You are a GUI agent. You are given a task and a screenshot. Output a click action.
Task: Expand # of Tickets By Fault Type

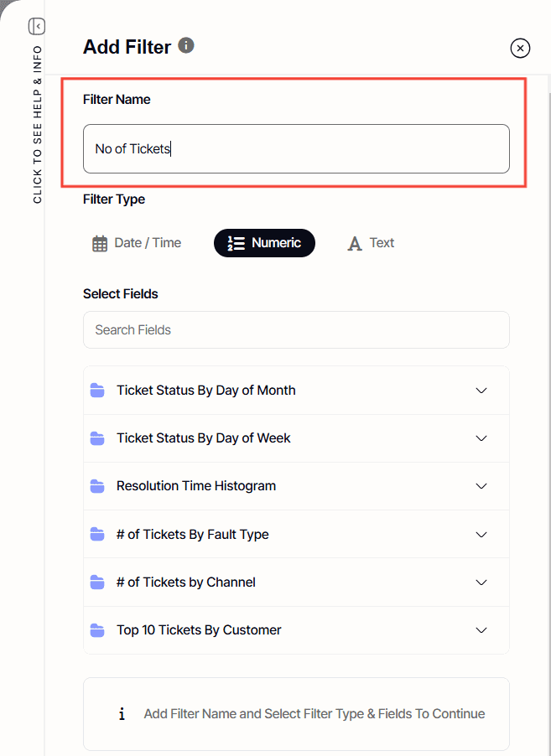(x=481, y=535)
